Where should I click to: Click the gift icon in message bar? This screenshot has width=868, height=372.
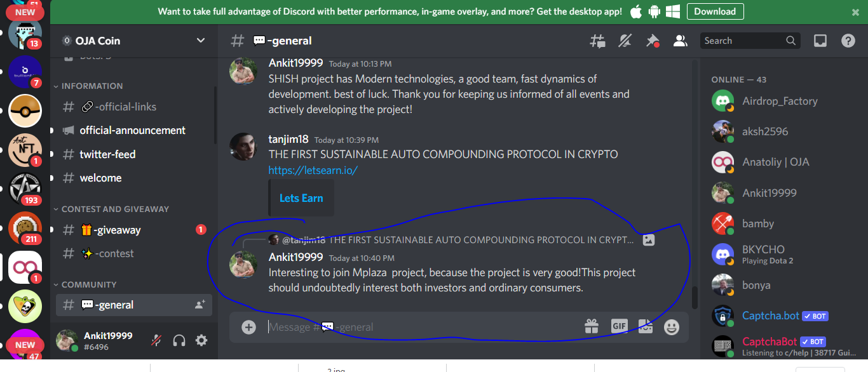click(x=592, y=327)
